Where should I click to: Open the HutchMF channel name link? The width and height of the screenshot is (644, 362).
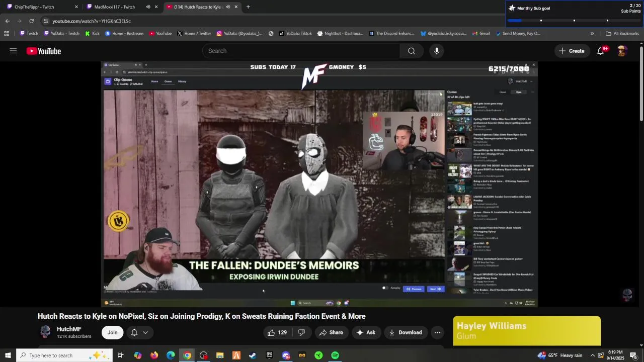(69, 329)
